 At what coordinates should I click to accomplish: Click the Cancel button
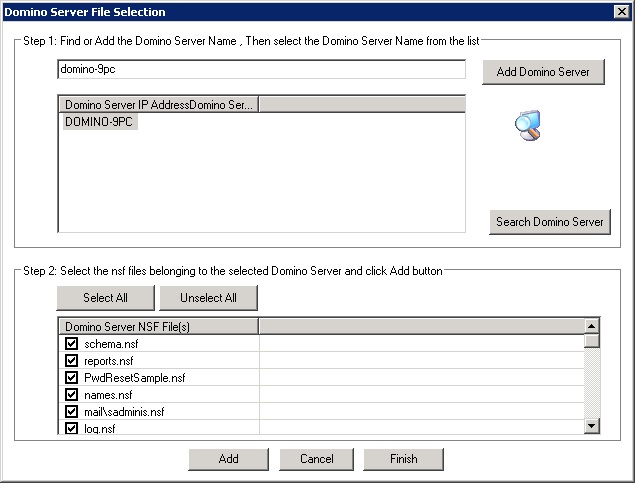(x=316, y=459)
